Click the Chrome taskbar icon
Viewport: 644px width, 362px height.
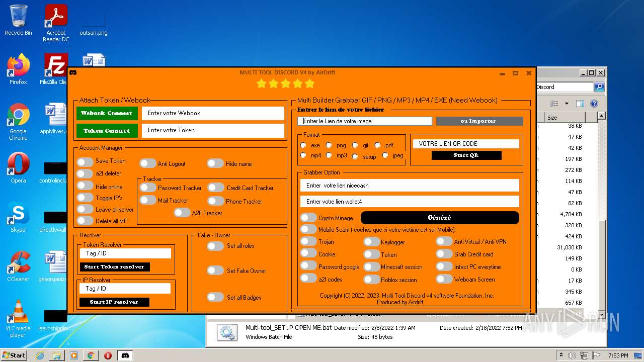[91, 355]
